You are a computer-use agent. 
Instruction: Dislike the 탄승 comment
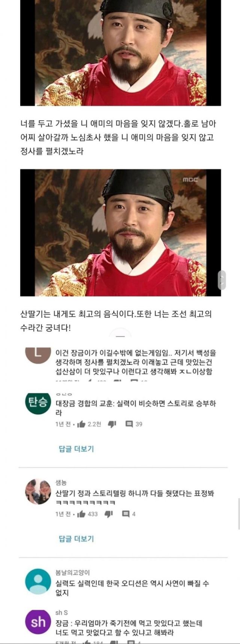[112, 424]
